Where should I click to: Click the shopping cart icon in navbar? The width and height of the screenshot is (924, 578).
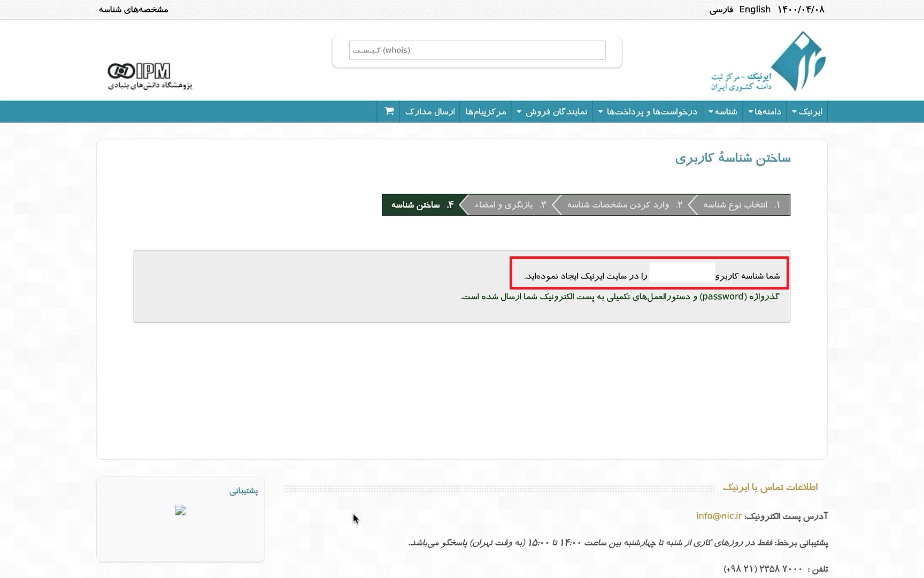[x=389, y=111]
